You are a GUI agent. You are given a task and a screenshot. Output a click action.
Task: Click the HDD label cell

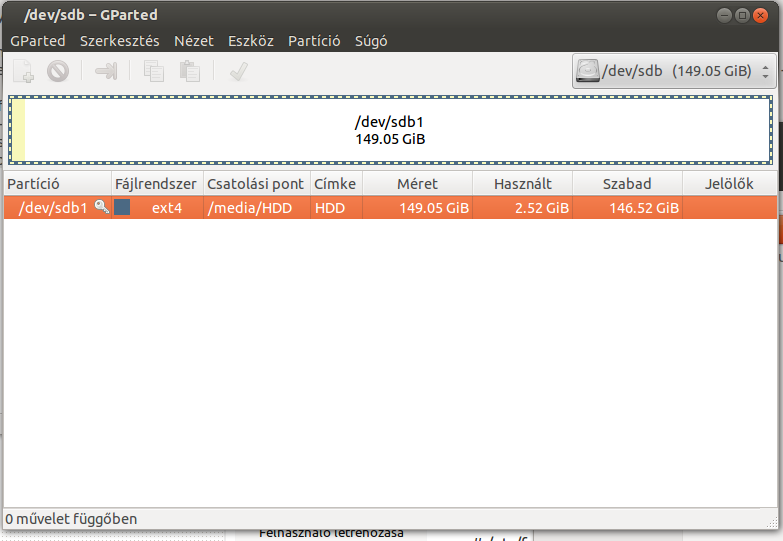(x=337, y=207)
